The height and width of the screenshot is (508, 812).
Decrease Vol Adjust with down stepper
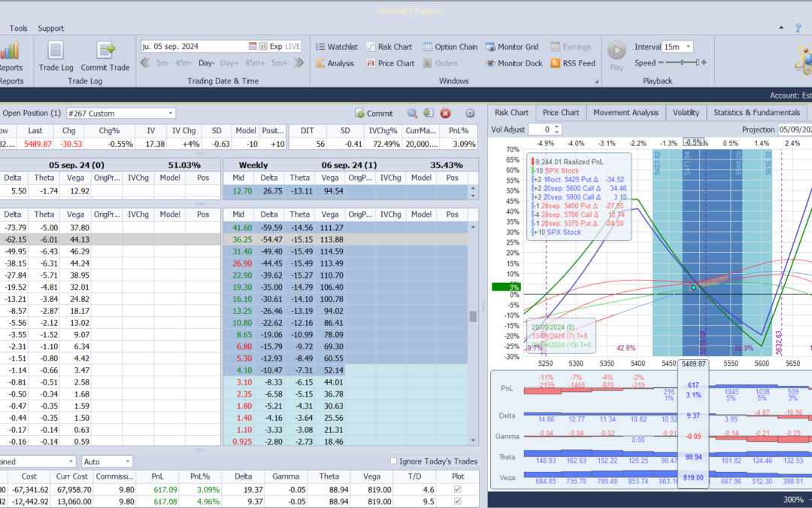point(556,132)
